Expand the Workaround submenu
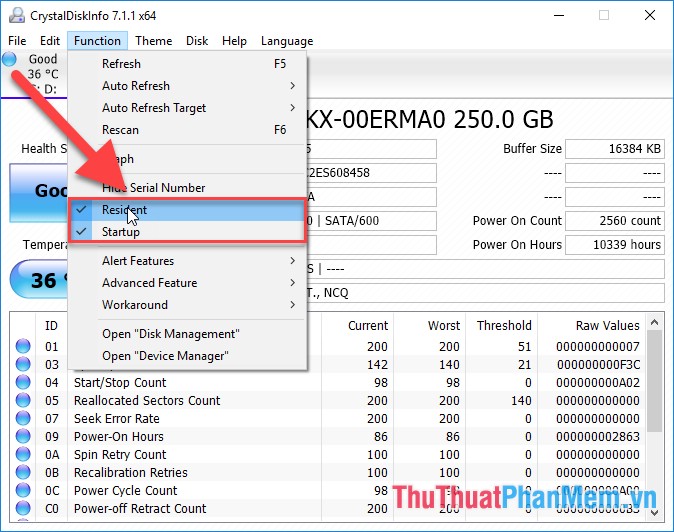 [x=187, y=305]
